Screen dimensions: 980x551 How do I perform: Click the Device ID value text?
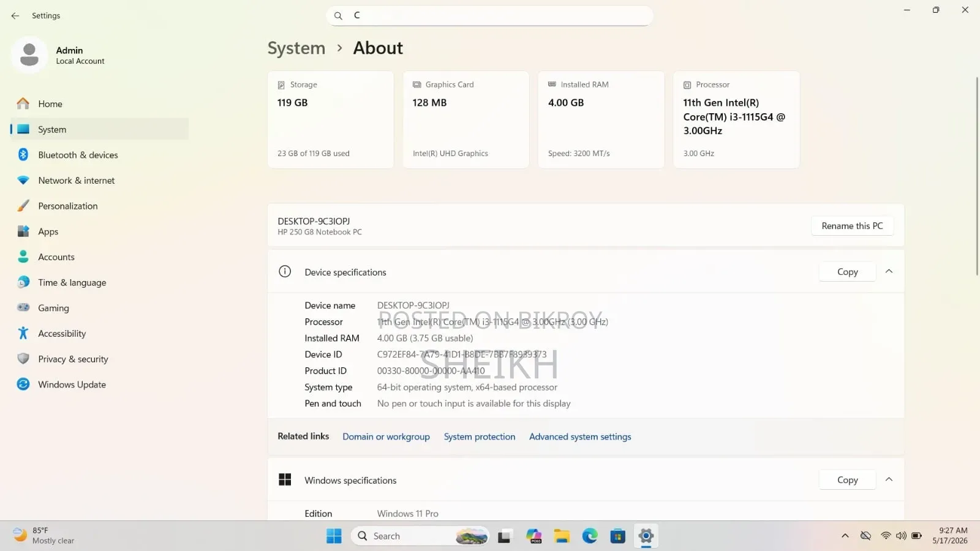point(462,354)
